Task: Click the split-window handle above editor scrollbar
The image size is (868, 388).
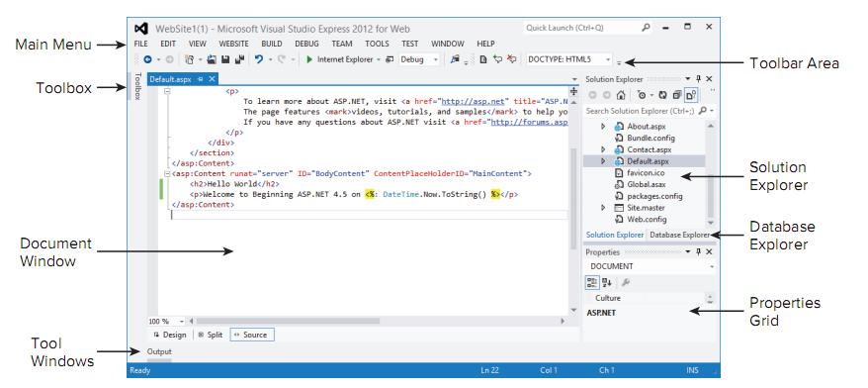Action: pos(574,91)
